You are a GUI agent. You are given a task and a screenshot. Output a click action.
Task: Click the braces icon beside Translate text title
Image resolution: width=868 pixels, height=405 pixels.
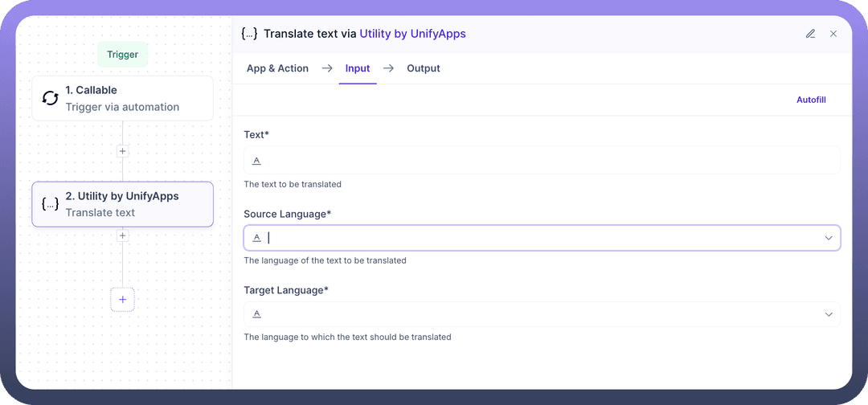pos(249,34)
